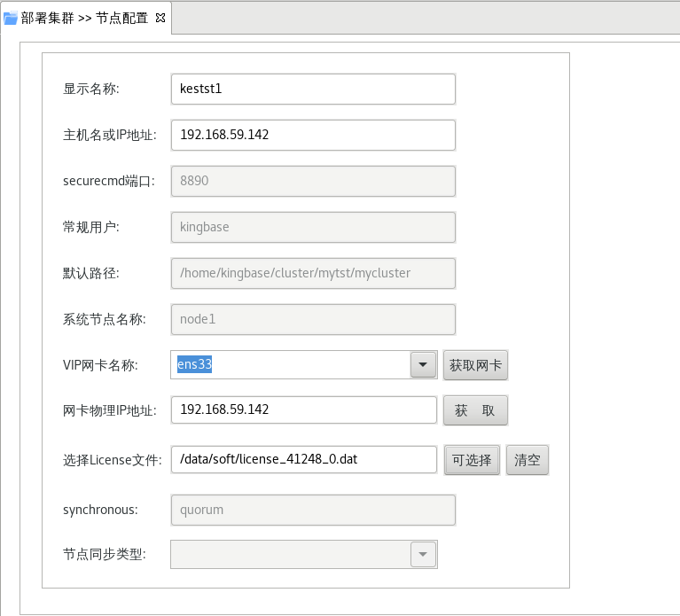
Task: Click the 显示名称 field containing kestst1
Action: [312, 89]
